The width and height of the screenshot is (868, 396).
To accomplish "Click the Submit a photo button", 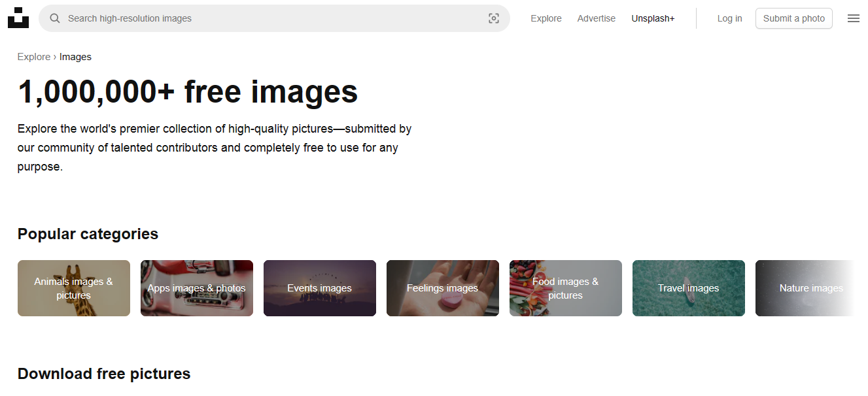I will 793,18.
